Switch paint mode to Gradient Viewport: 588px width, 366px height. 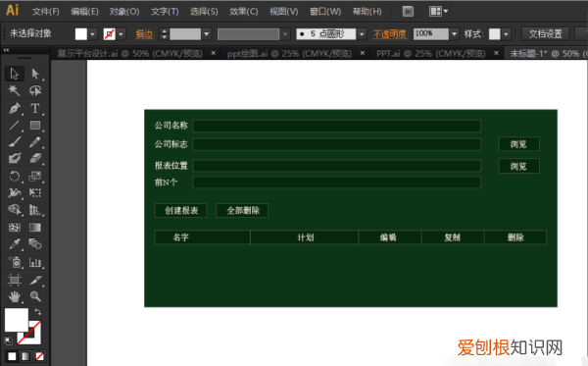click(25, 356)
